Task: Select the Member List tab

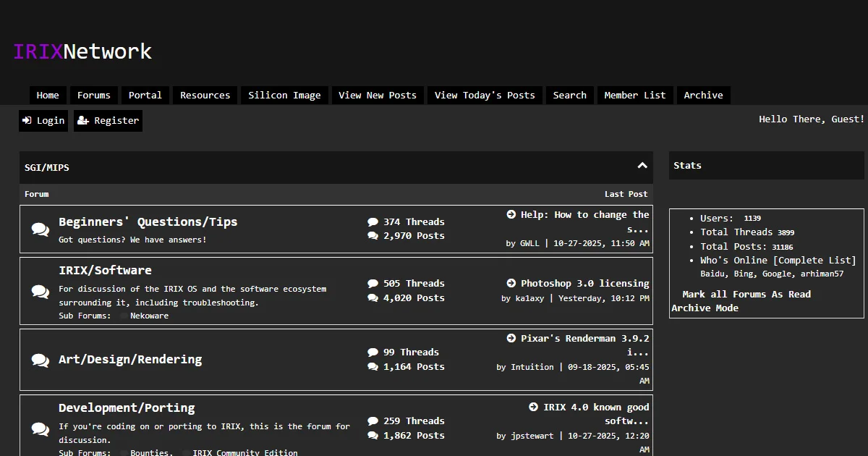Action: click(x=634, y=95)
